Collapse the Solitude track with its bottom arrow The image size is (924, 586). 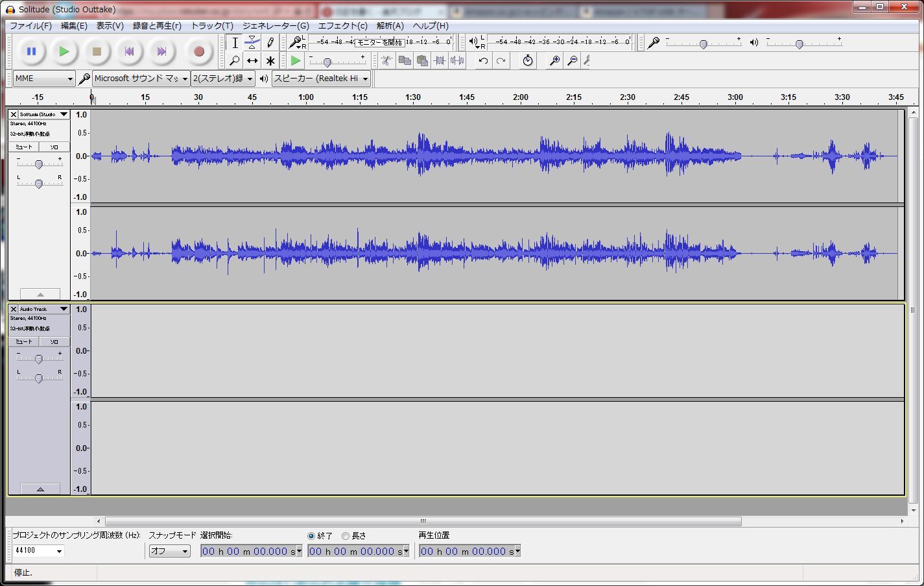(40, 294)
